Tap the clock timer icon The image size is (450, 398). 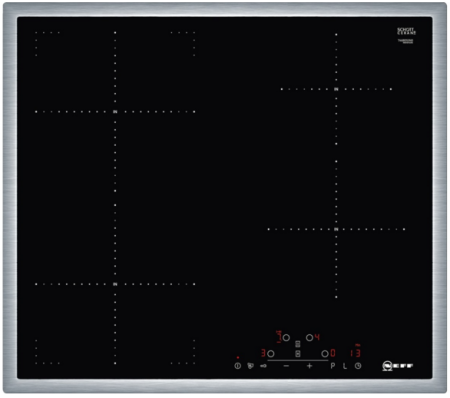click(x=358, y=366)
